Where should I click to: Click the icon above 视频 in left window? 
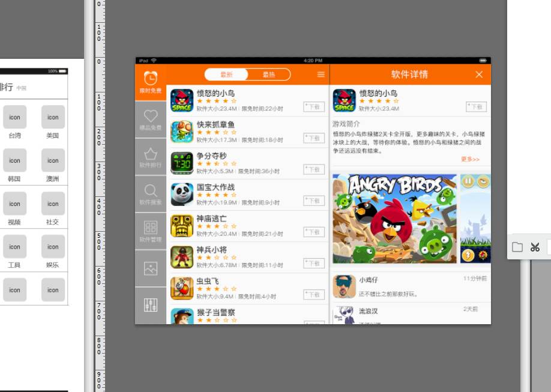(15, 204)
